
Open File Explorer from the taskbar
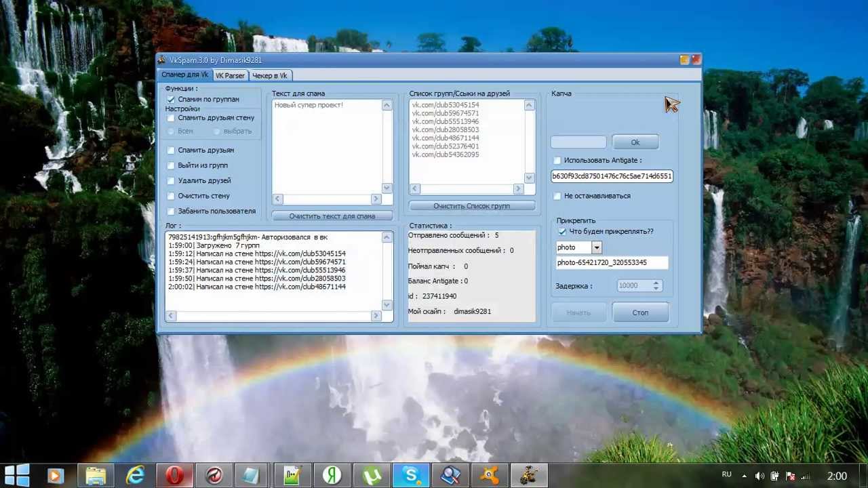coord(95,475)
